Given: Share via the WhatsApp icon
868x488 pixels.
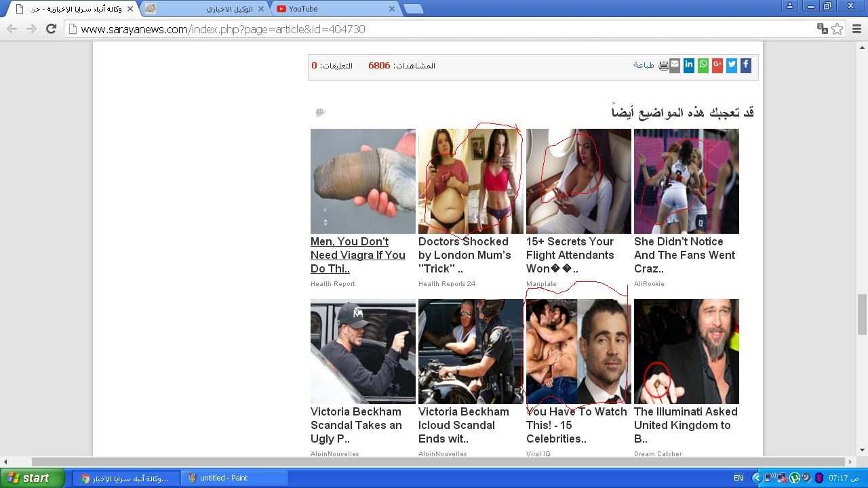Looking at the screenshot, I should (703, 65).
